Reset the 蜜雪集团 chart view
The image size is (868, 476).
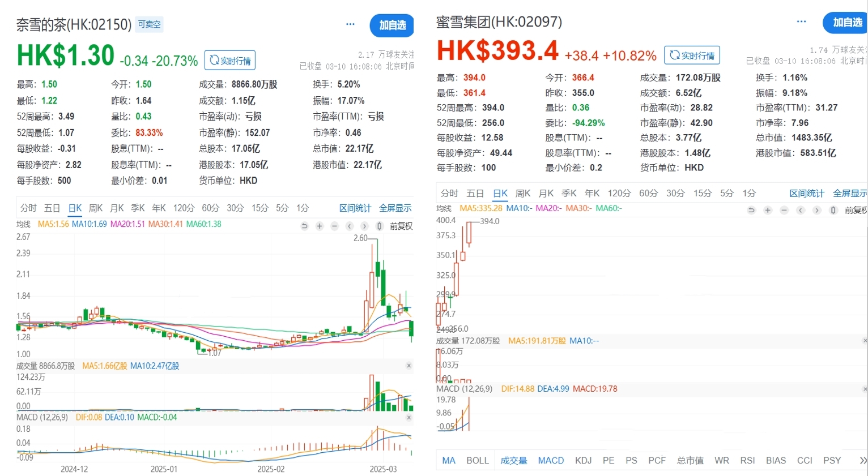(x=751, y=210)
